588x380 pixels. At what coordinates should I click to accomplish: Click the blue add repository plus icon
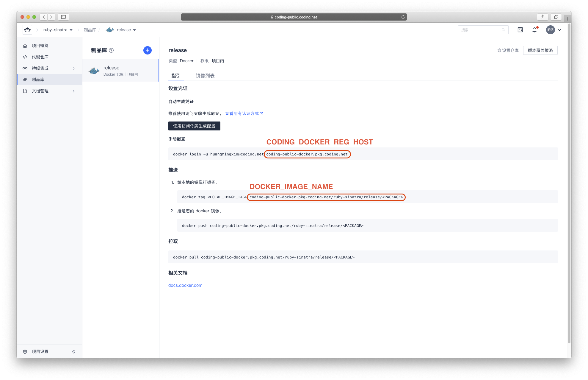point(147,50)
